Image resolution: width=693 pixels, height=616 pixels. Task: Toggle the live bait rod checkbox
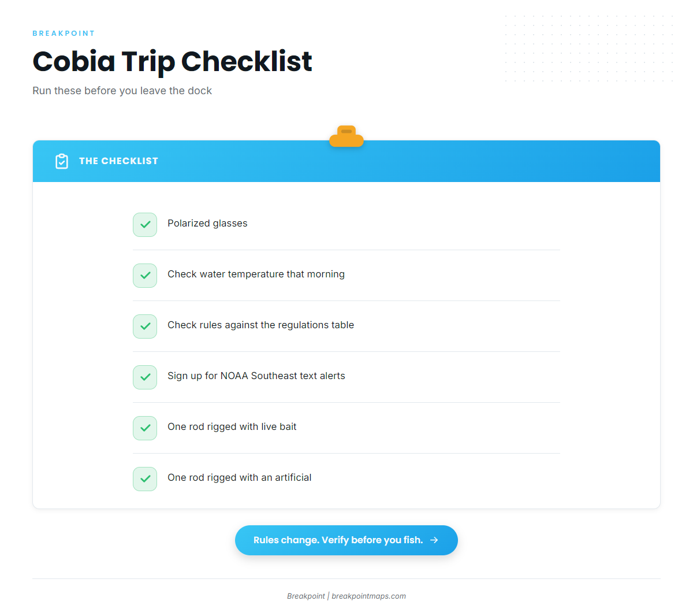coord(145,428)
